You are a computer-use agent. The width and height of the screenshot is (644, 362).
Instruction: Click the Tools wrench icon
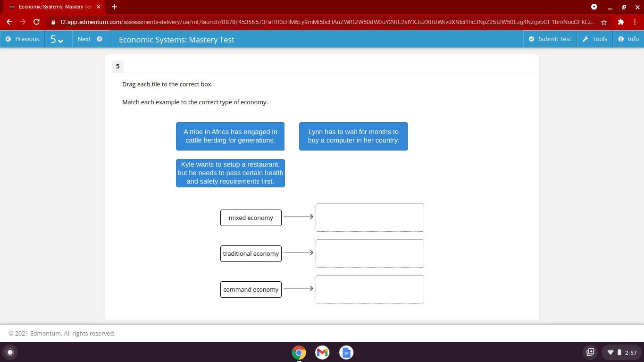[585, 39]
